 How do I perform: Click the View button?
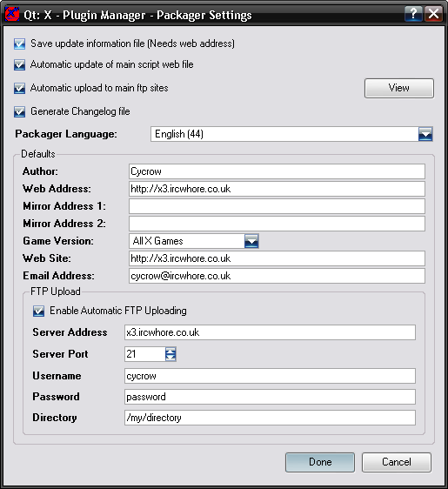point(399,88)
